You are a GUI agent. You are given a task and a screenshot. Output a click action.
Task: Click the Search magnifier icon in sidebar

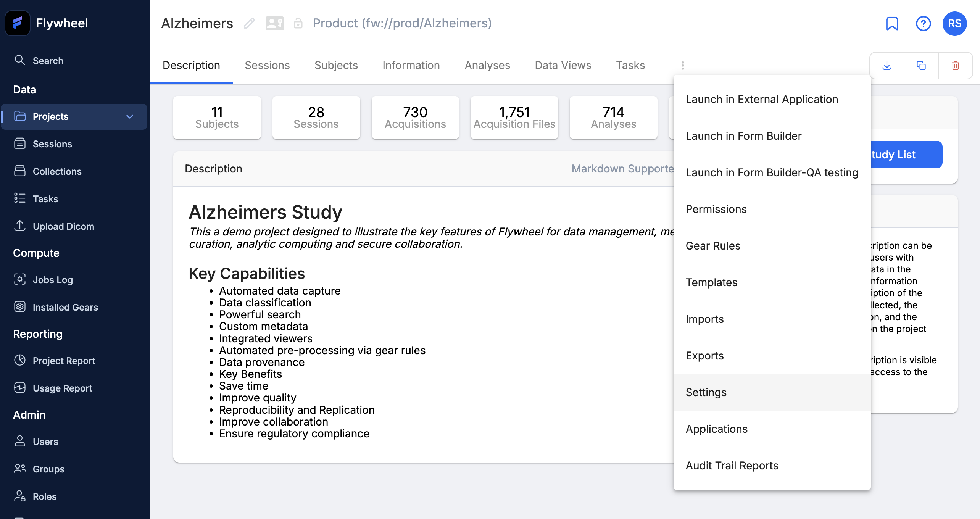[x=19, y=60]
